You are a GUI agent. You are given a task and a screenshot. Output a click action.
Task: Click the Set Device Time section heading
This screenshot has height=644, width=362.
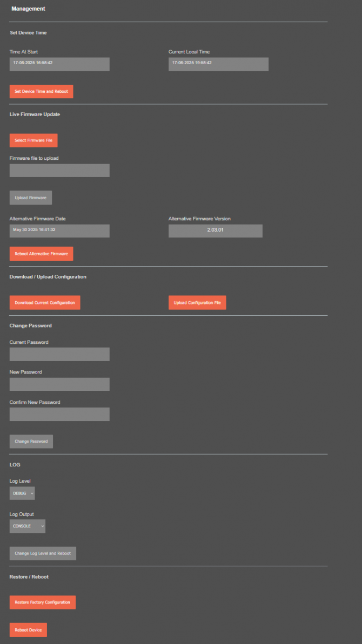click(28, 32)
